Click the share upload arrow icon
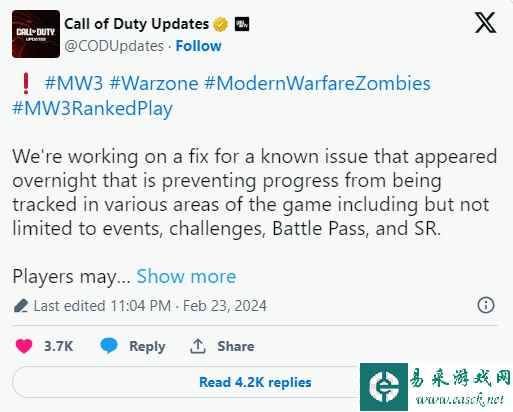This screenshot has height=412, width=513. pos(198,346)
